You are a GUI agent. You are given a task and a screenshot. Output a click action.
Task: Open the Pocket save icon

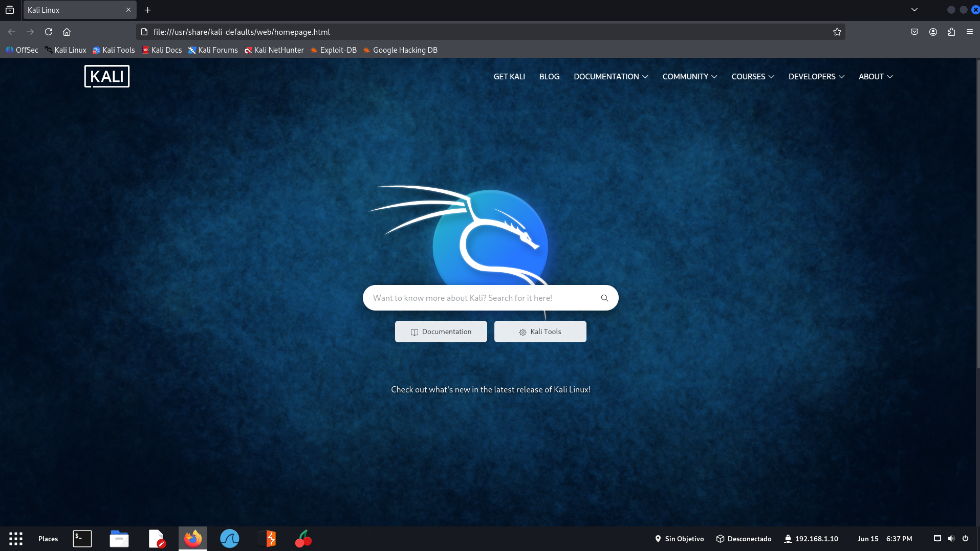[x=914, y=32]
